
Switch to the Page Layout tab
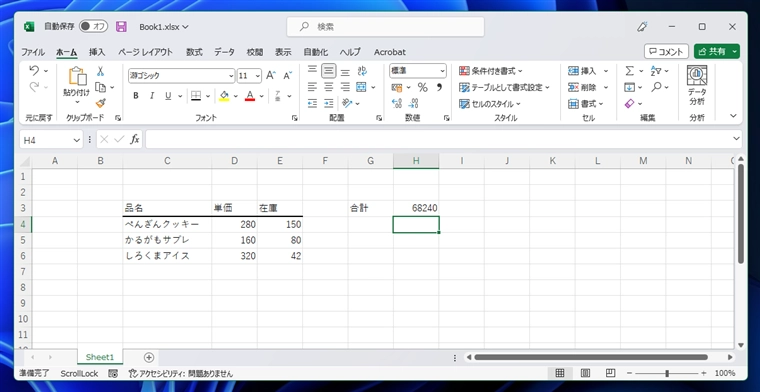point(145,52)
